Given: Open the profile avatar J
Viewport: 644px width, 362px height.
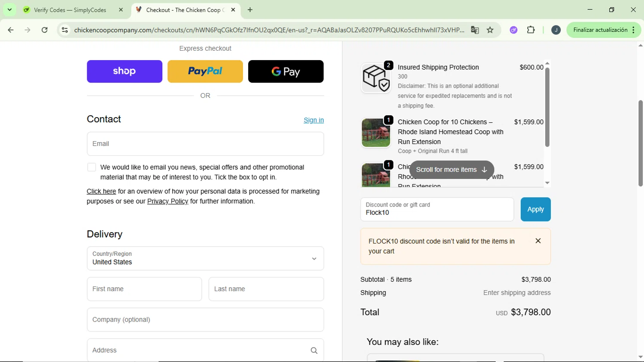Looking at the screenshot, I should (x=556, y=30).
